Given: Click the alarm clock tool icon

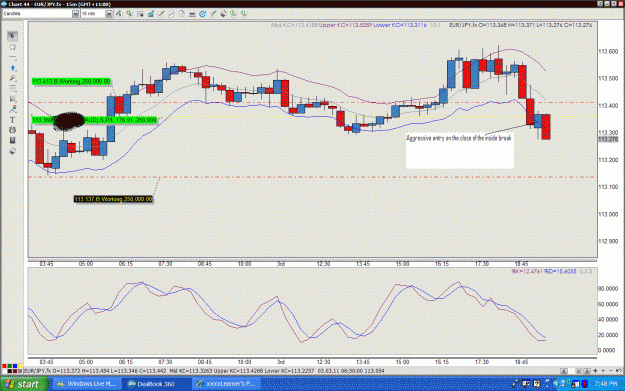Looking at the screenshot, I should click(12, 130).
